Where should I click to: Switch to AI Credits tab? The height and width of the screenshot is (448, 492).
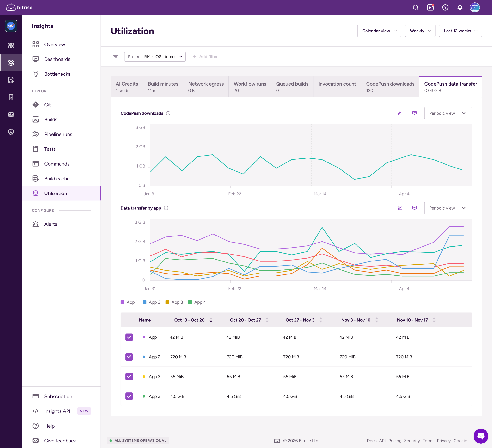127,87
